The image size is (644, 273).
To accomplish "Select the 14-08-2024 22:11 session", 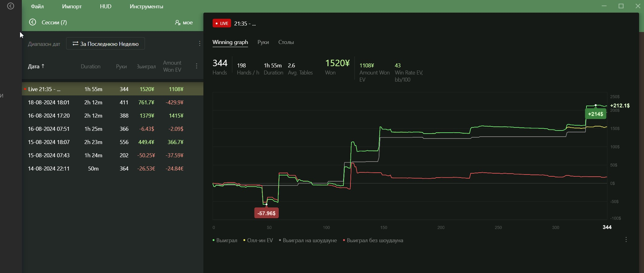I will pyautogui.click(x=113, y=168).
